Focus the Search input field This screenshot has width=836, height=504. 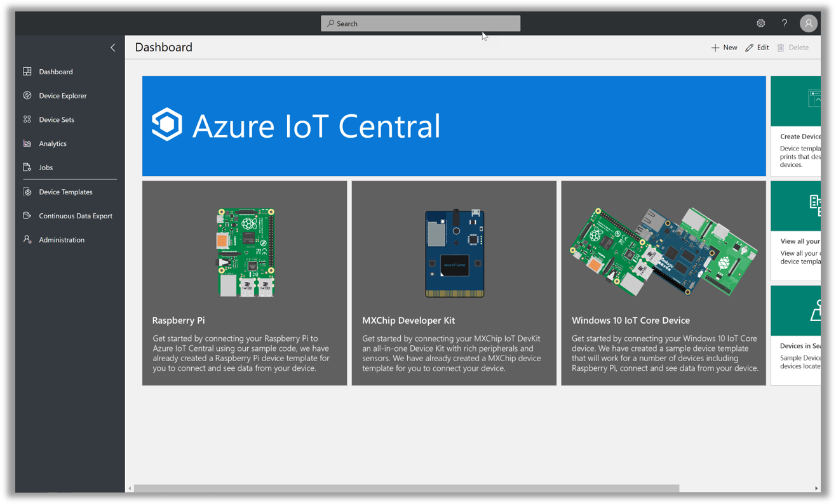coord(421,23)
